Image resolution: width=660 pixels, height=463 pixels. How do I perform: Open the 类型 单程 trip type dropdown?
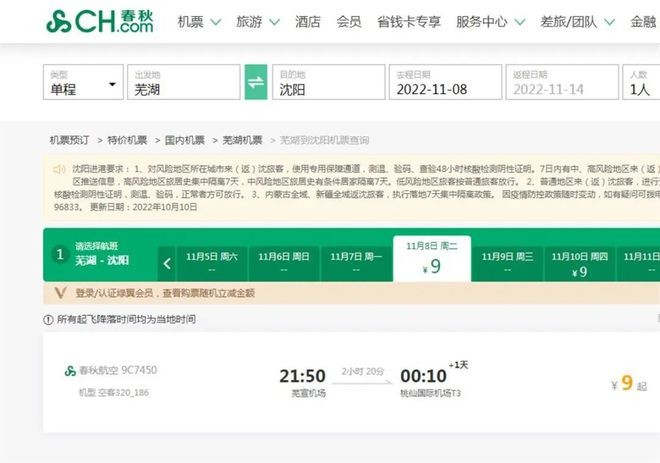pos(84,82)
